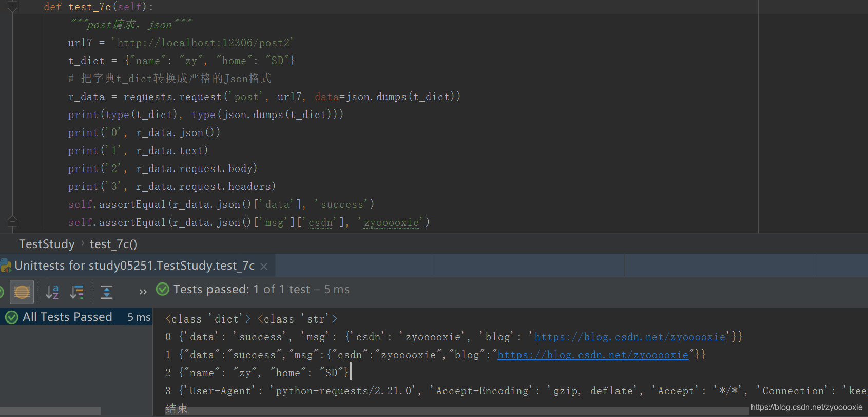Select All Tests Passed tree node
This screenshot has width=868, height=417.
(x=76, y=317)
